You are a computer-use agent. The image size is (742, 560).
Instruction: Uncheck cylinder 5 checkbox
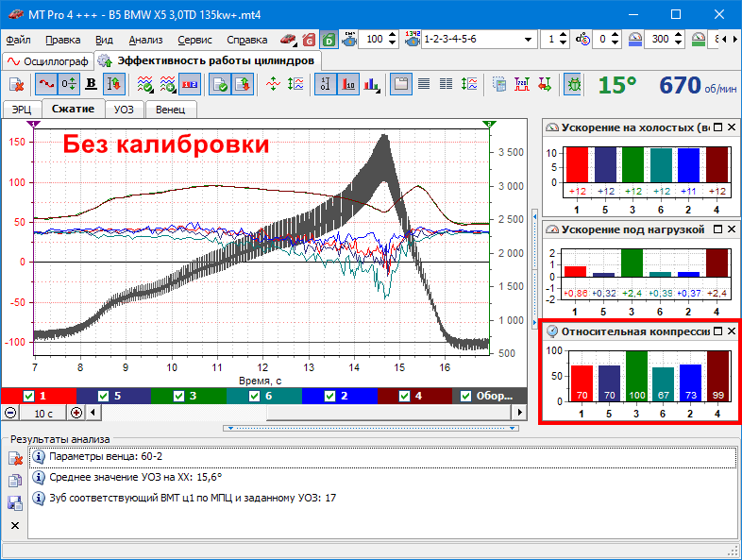click(x=103, y=396)
